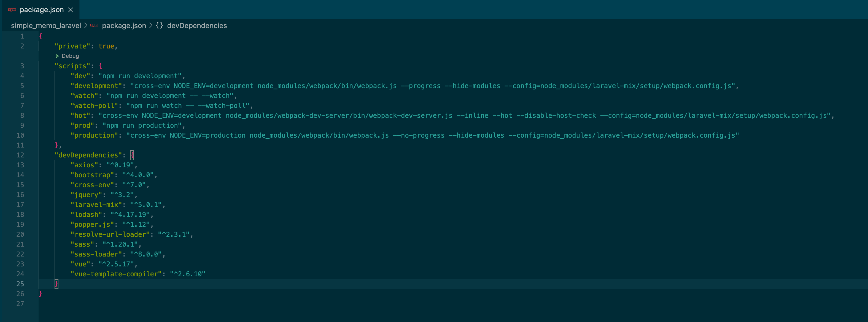Open the simple_memo_laravel breadcrumb folder
The image size is (868, 322).
point(46,26)
